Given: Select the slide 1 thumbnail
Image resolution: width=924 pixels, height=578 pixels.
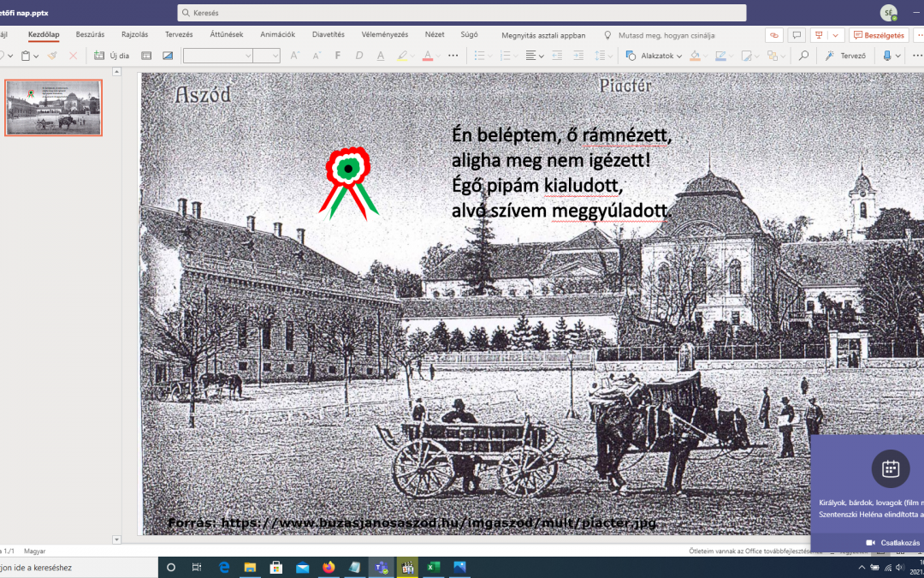Looking at the screenshot, I should 54,108.
